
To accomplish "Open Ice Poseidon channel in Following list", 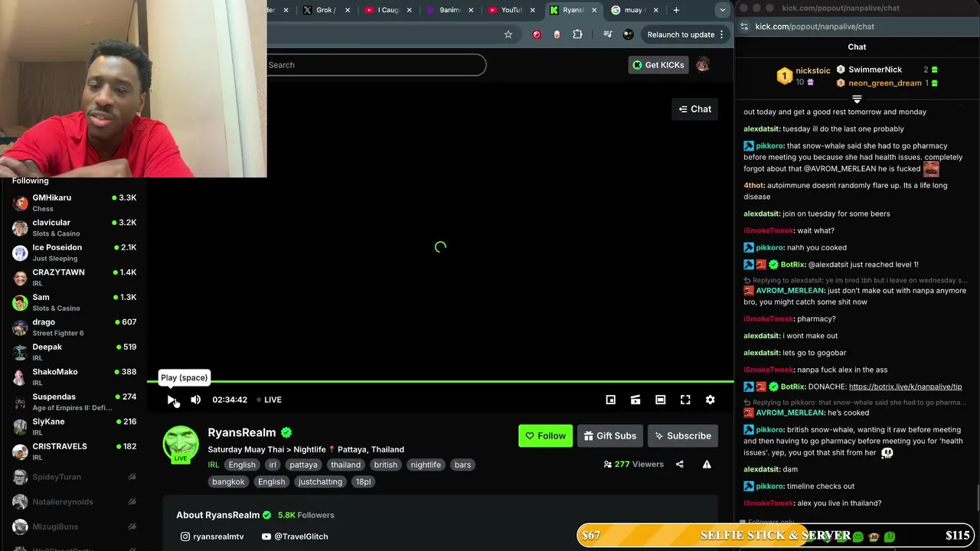I will 74,253.
